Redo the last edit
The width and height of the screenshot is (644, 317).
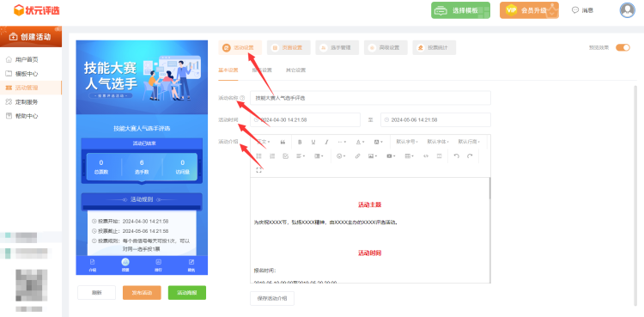(470, 155)
